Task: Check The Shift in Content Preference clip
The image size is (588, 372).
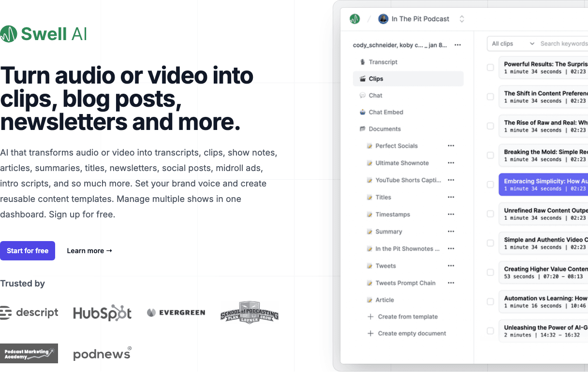Action: [490, 97]
